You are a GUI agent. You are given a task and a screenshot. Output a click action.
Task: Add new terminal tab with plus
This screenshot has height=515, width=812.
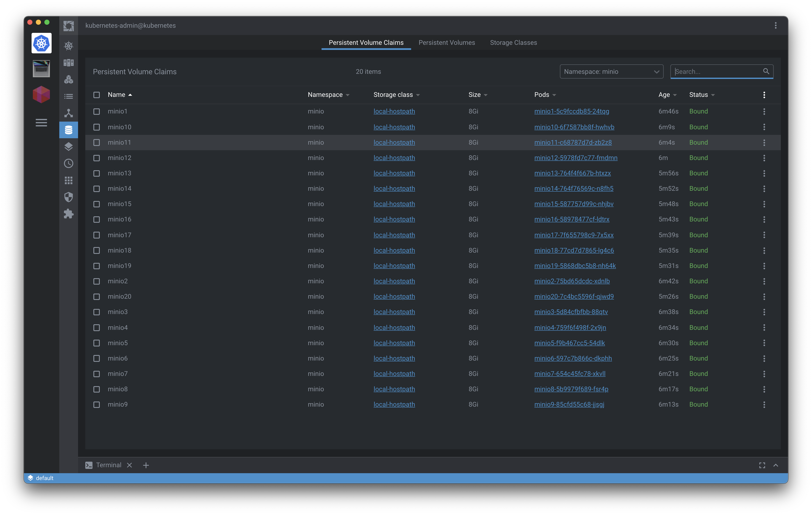[146, 465]
